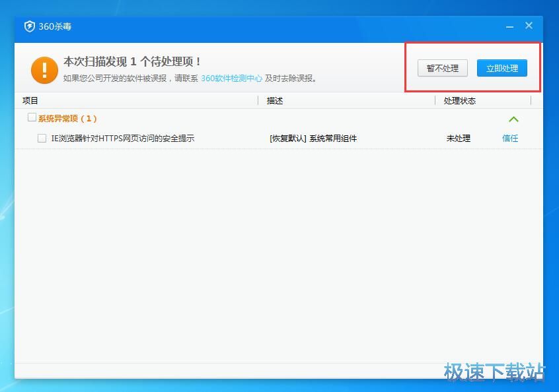Click the 暂不处理 button
This screenshot has width=559, height=392.
[443, 68]
